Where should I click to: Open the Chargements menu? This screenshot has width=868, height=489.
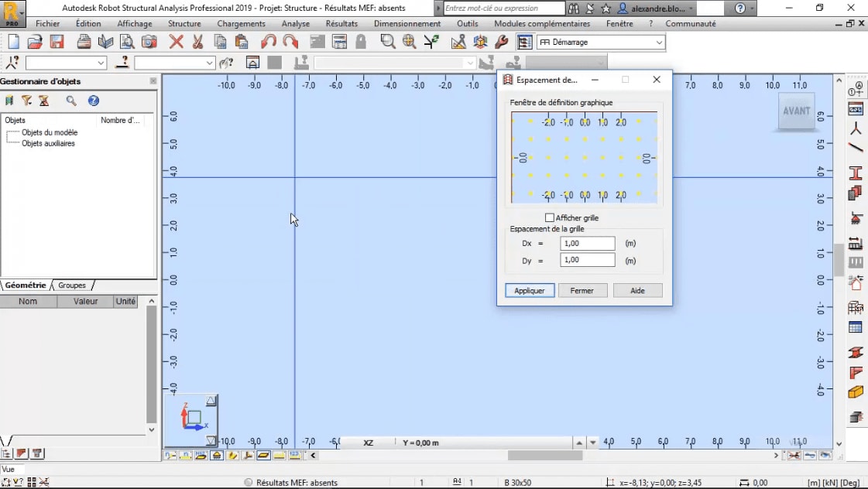click(241, 23)
